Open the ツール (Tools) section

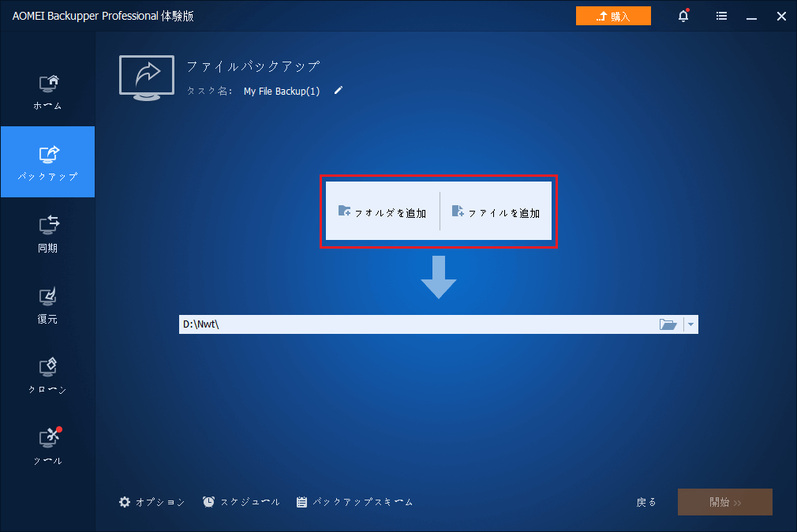tap(48, 446)
